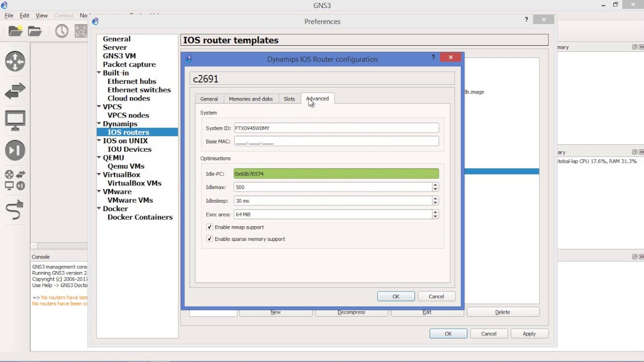This screenshot has width=644, height=362.
Task: Select Qemu VMs in preferences tree
Action: pyautogui.click(x=126, y=166)
